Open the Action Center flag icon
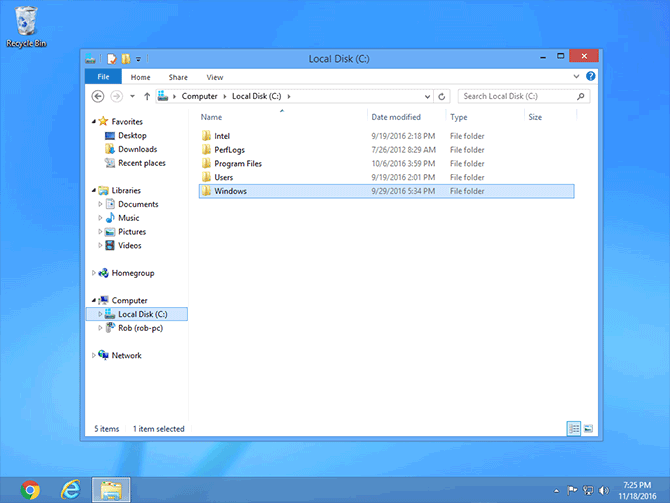Image resolution: width=670 pixels, height=503 pixels. coord(572,491)
